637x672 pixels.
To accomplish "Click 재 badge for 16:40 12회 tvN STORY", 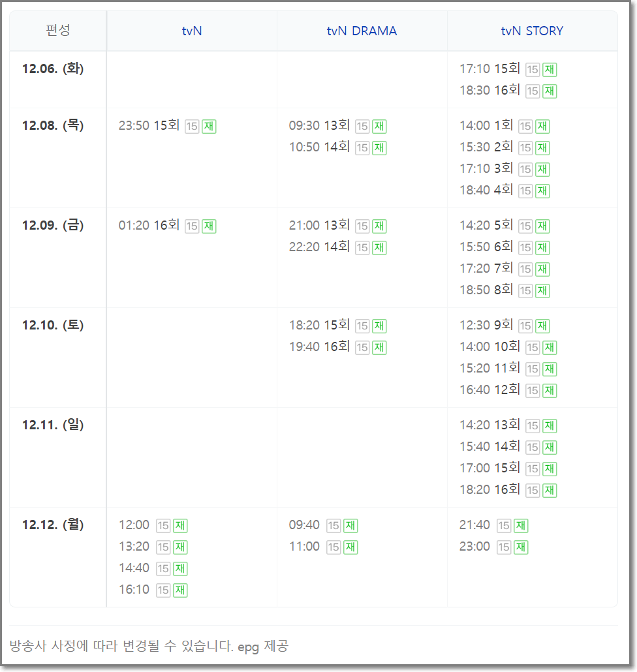I will point(550,390).
